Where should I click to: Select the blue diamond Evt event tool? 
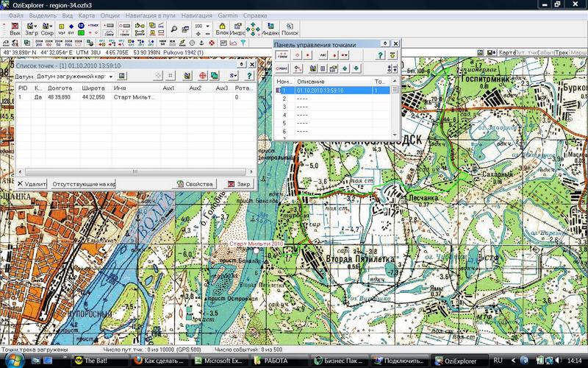tap(71, 26)
